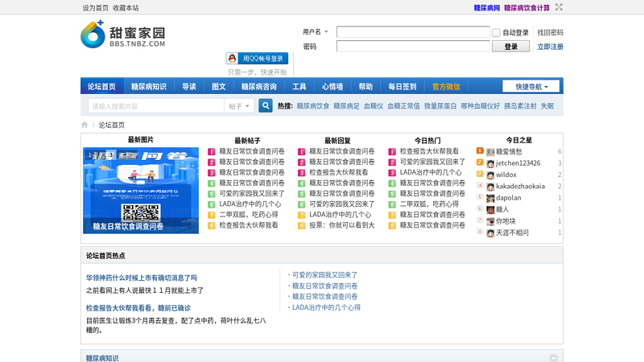Click the 找回密码 link
Image resolution: width=644 pixels, height=362 pixels.
coord(551,32)
